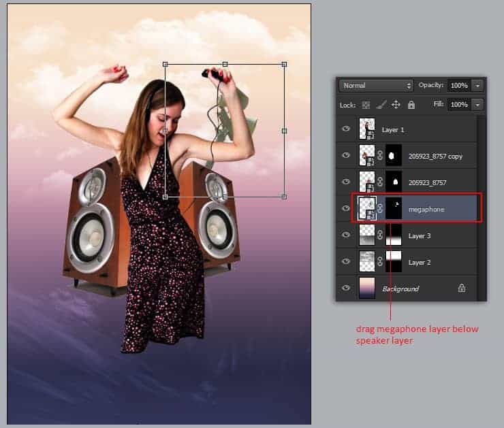
Task: Select the mask thumbnail of the 205923_8757 layer (not the copy)
Action: point(394,182)
